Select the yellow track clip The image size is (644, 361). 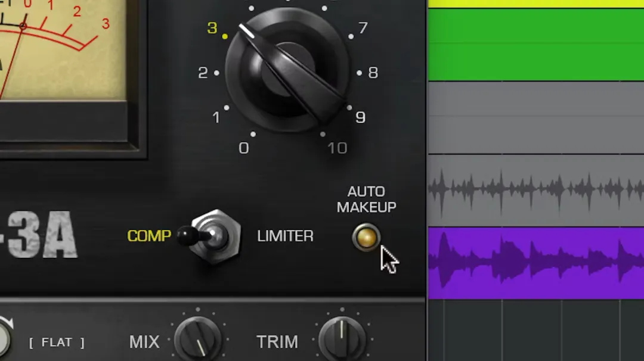(x=536, y=4)
